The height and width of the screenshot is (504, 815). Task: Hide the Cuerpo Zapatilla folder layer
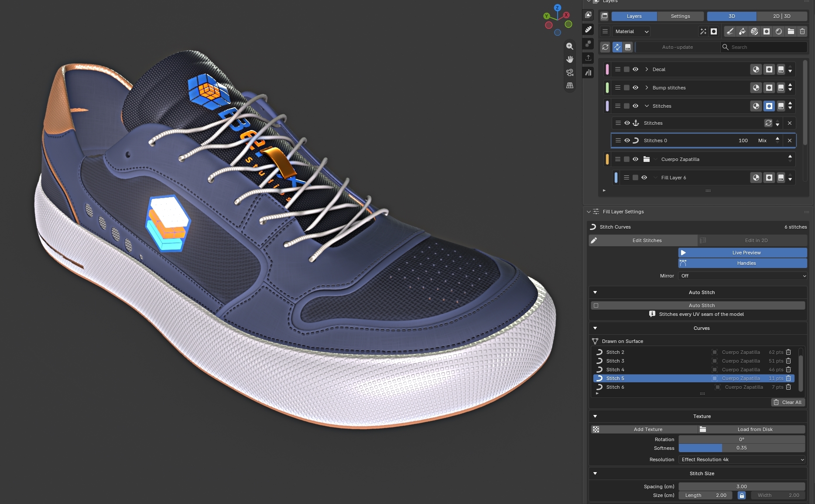[636, 159]
